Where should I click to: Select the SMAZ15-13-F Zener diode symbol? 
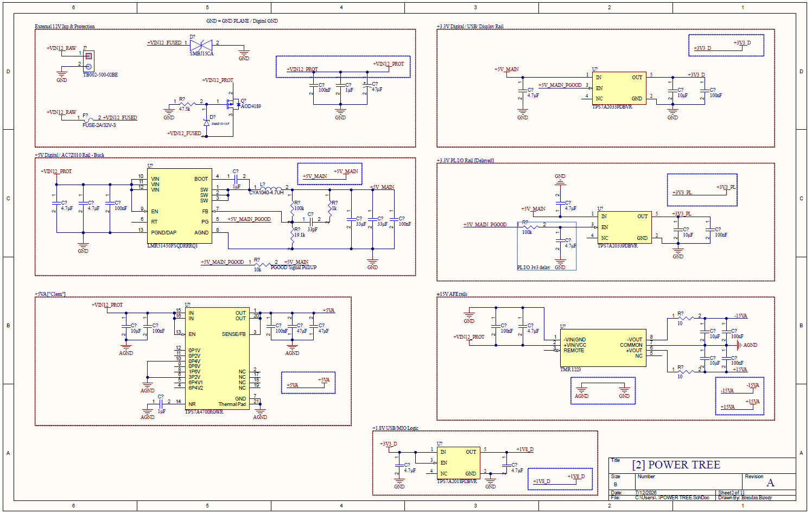click(x=206, y=123)
